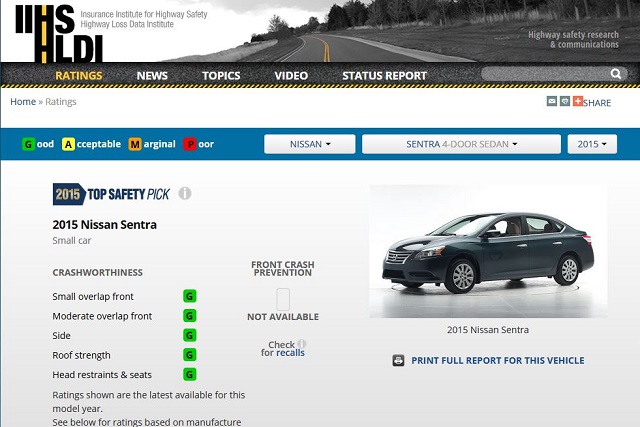This screenshot has width=640, height=427.
Task: Click printer icon beside Print Full Report
Action: tap(398, 360)
